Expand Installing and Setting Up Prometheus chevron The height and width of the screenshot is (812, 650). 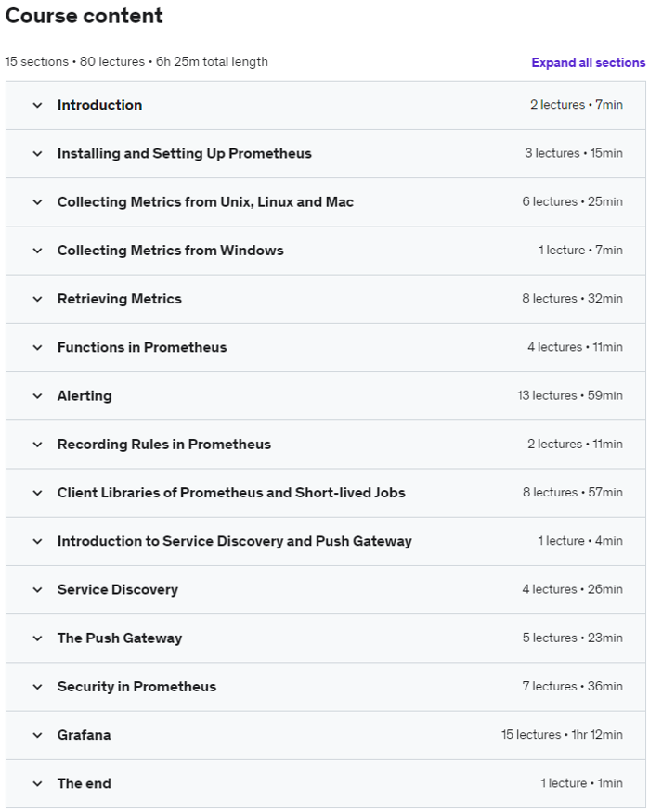(x=37, y=154)
